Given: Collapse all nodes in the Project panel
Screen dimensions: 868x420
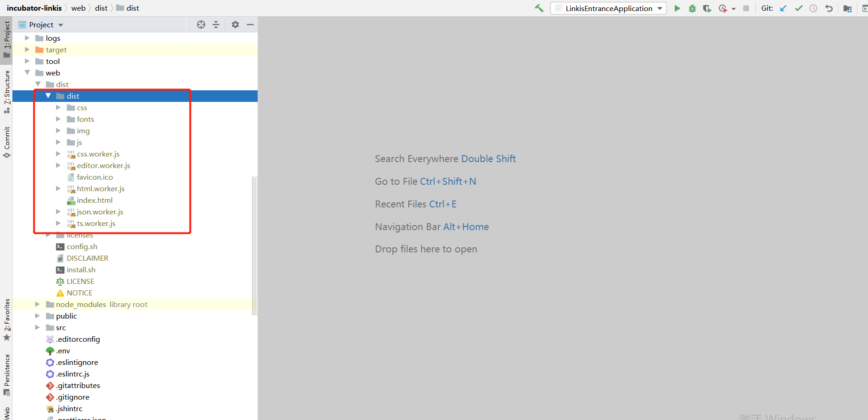Looking at the screenshot, I should point(216,25).
